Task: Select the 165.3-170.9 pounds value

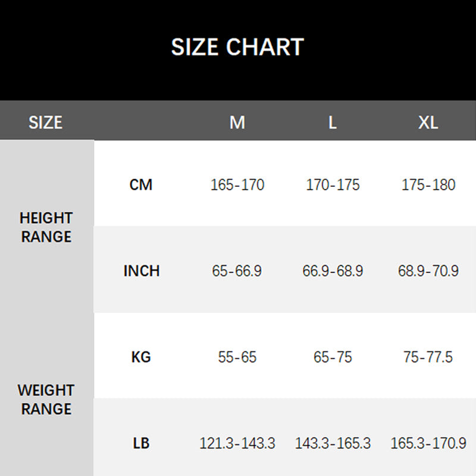Action: (428, 443)
